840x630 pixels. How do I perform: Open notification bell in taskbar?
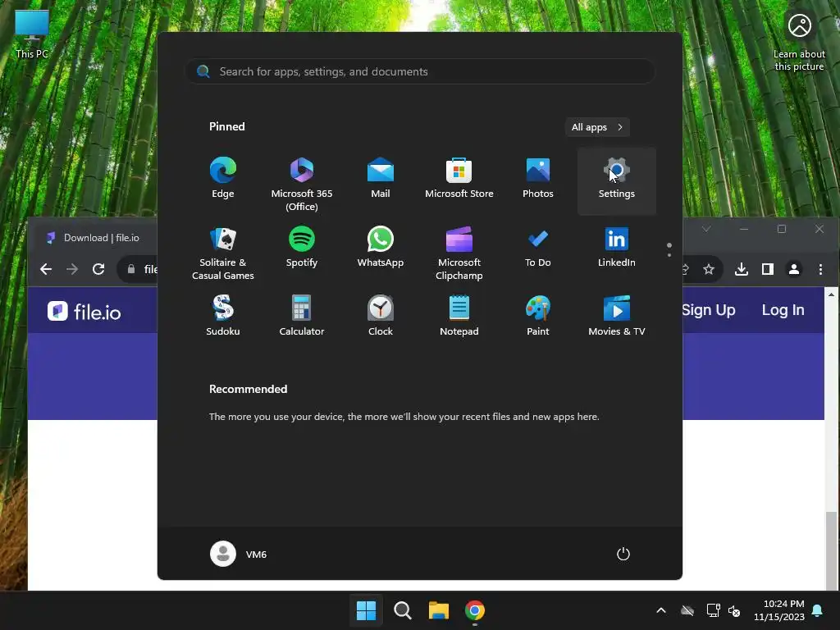click(818, 610)
